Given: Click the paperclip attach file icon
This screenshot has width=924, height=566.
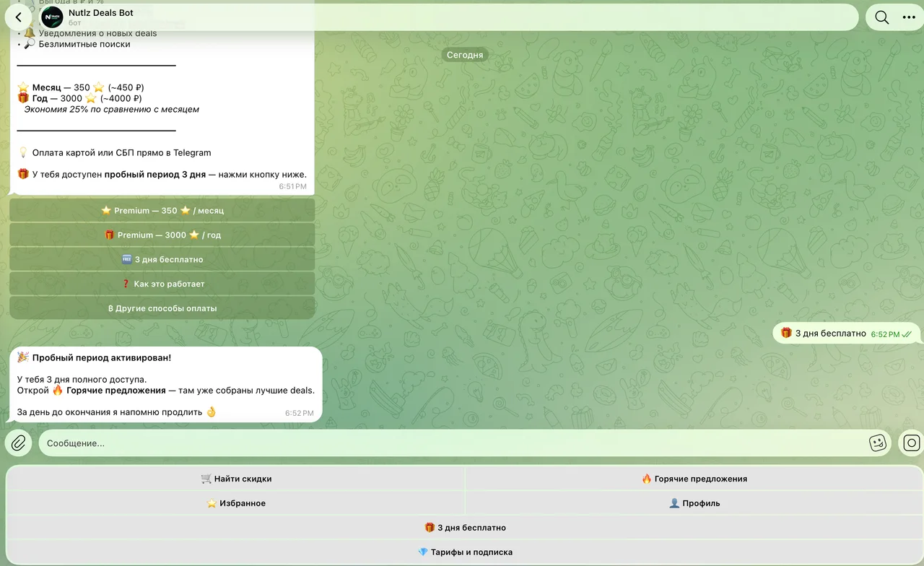Looking at the screenshot, I should 18,443.
